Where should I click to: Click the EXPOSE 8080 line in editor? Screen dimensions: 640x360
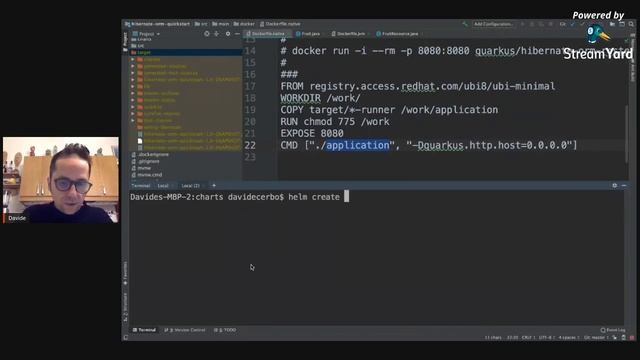point(312,133)
